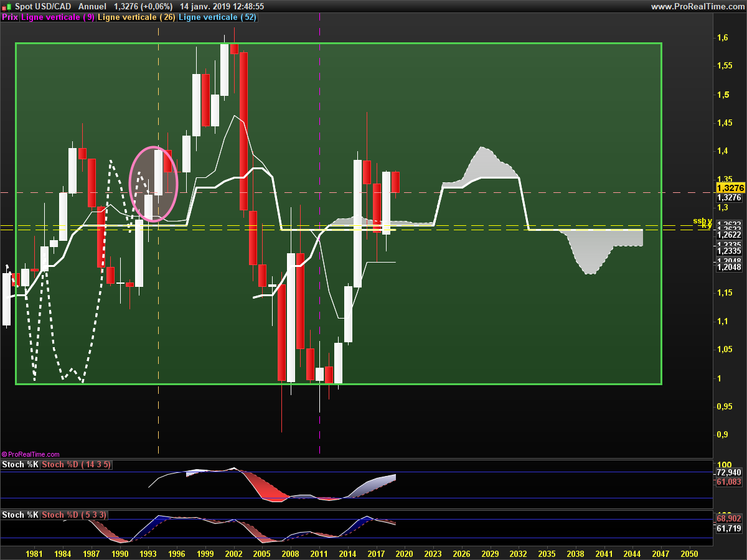Click the 72,940 stochastic value tag
Screen dimensions: 747x560
click(x=730, y=473)
